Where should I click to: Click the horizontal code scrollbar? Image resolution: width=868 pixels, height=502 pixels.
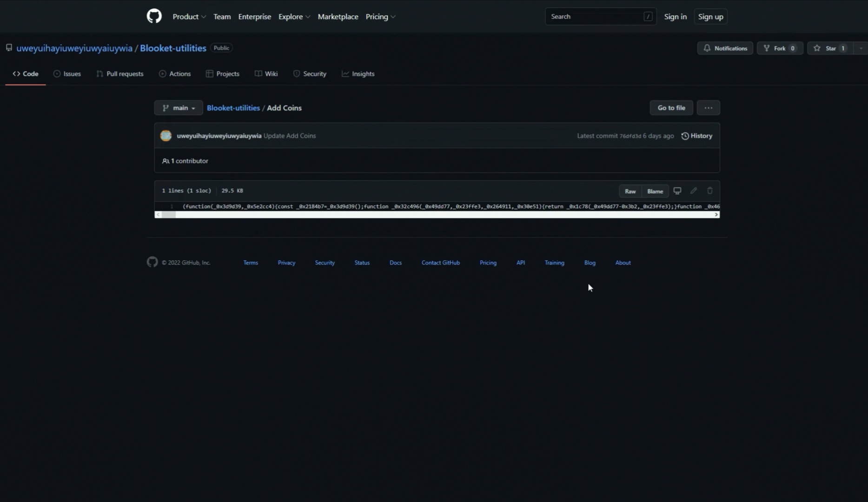(x=437, y=215)
